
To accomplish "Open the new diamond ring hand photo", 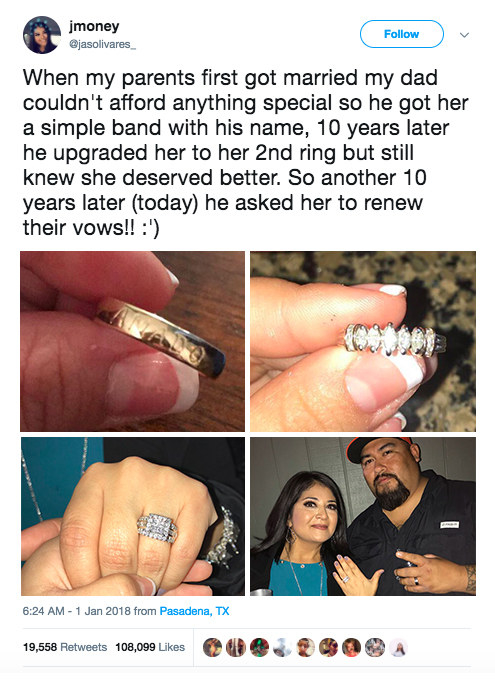I will [132, 516].
